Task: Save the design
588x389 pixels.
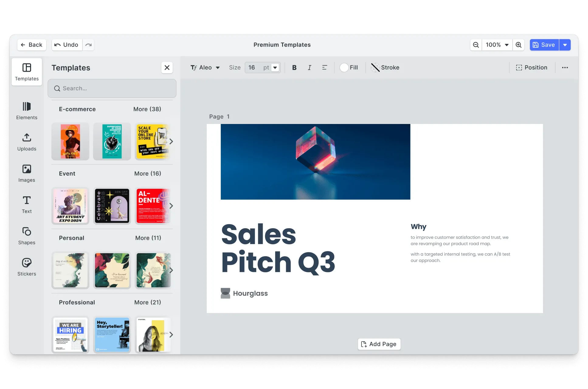Action: click(x=544, y=45)
